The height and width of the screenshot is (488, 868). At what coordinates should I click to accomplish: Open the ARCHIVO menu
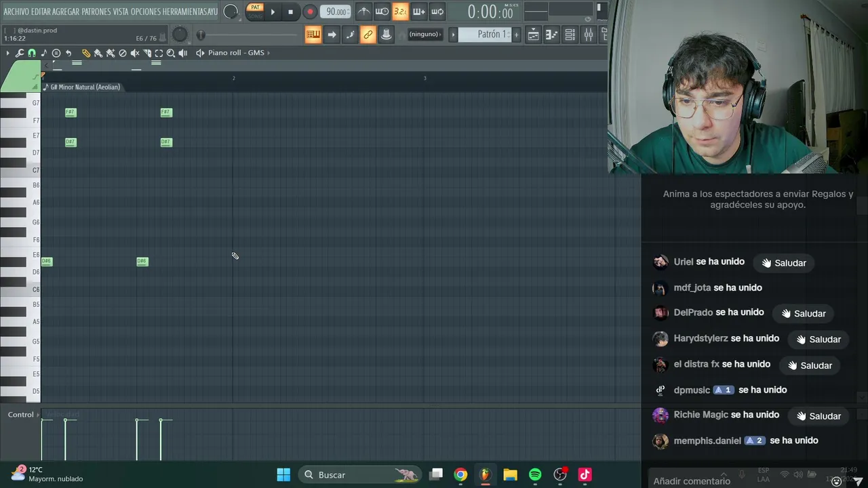pos(16,12)
